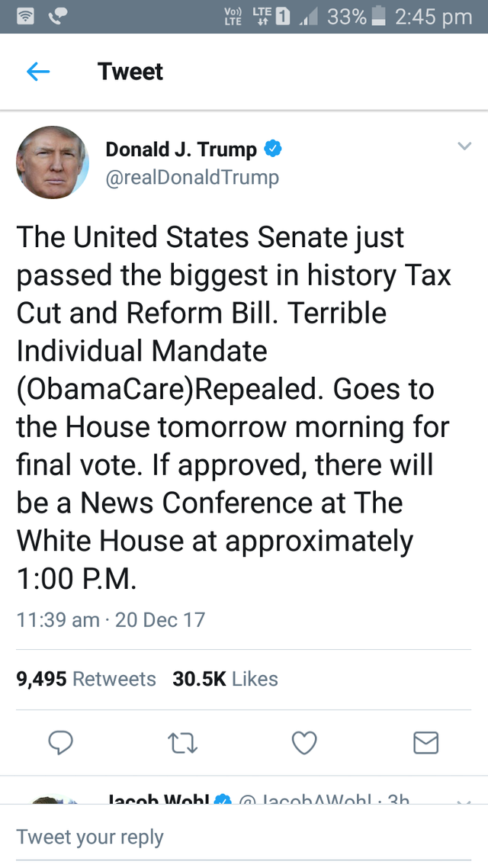This screenshot has height=868, width=488.
Task: Tap the Wi-Fi icon in status bar
Action: click(24, 17)
